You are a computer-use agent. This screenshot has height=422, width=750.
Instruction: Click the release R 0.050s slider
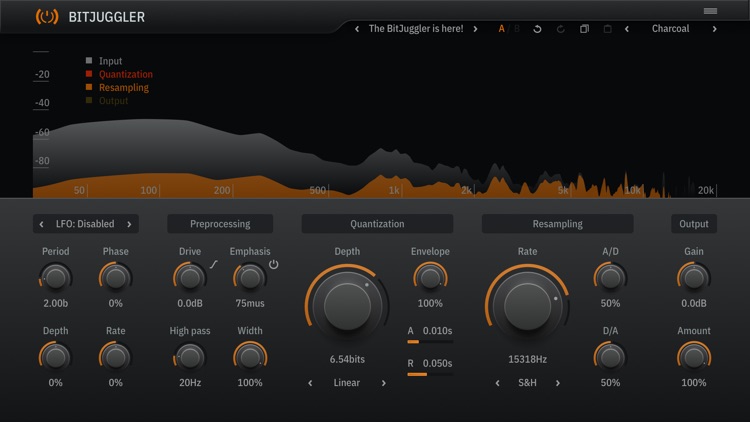click(x=430, y=374)
